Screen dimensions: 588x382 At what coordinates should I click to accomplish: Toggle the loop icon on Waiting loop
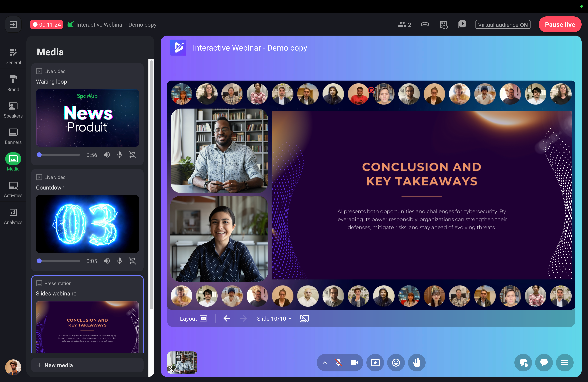pos(132,155)
